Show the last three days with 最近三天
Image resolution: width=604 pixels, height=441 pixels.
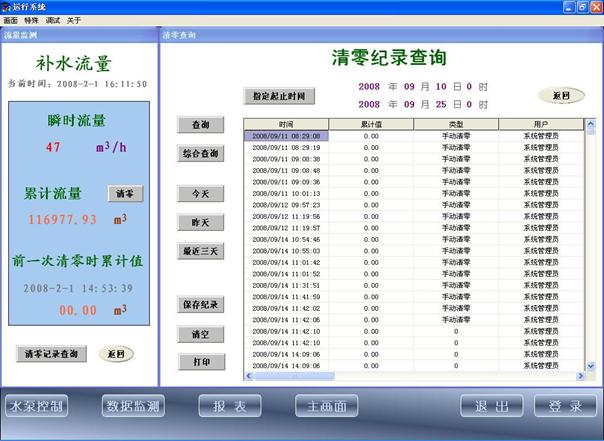200,251
